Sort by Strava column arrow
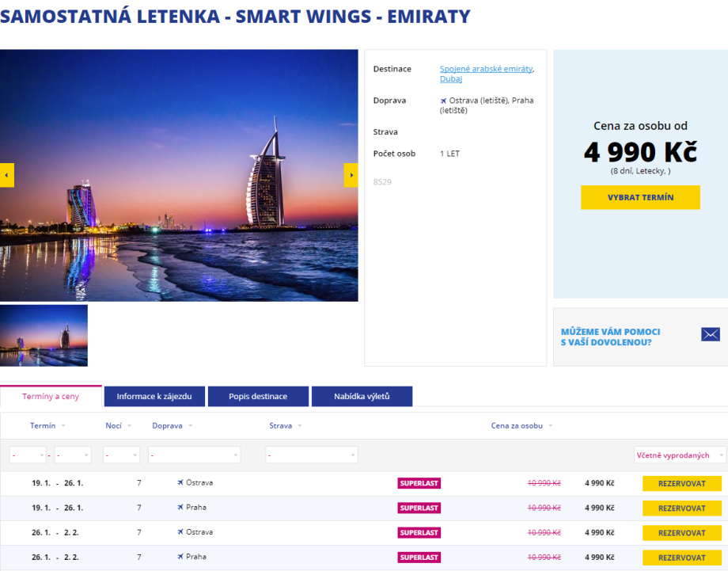The height and width of the screenshot is (571, 728). point(299,426)
